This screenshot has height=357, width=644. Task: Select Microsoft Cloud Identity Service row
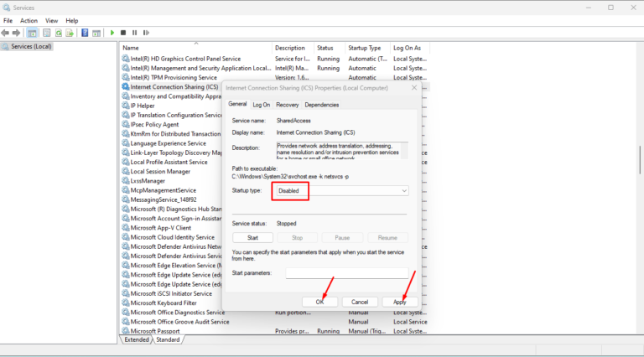(x=173, y=237)
